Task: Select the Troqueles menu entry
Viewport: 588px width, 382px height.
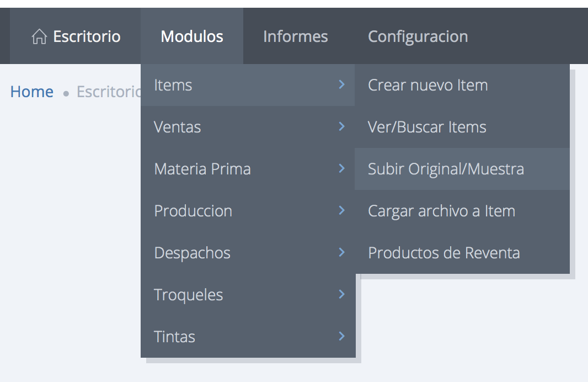Action: 189,295
